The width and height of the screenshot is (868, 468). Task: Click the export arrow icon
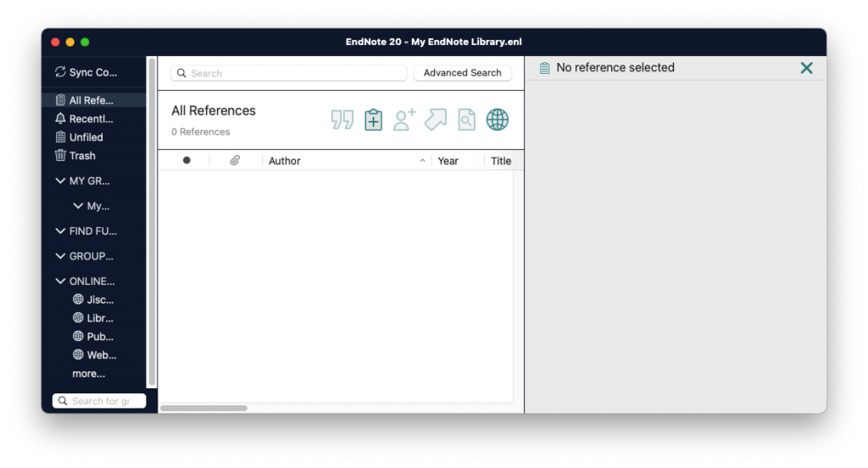(x=436, y=120)
